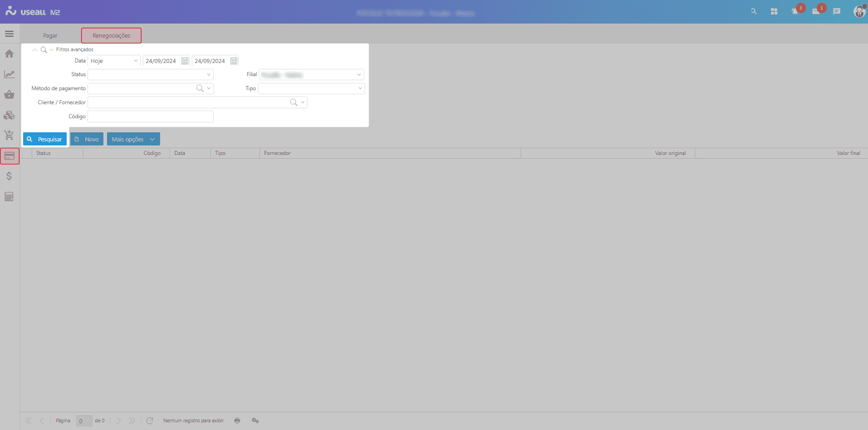Image resolution: width=868 pixels, height=430 pixels.
Task: Switch to the Pagar tab
Action: (x=50, y=36)
